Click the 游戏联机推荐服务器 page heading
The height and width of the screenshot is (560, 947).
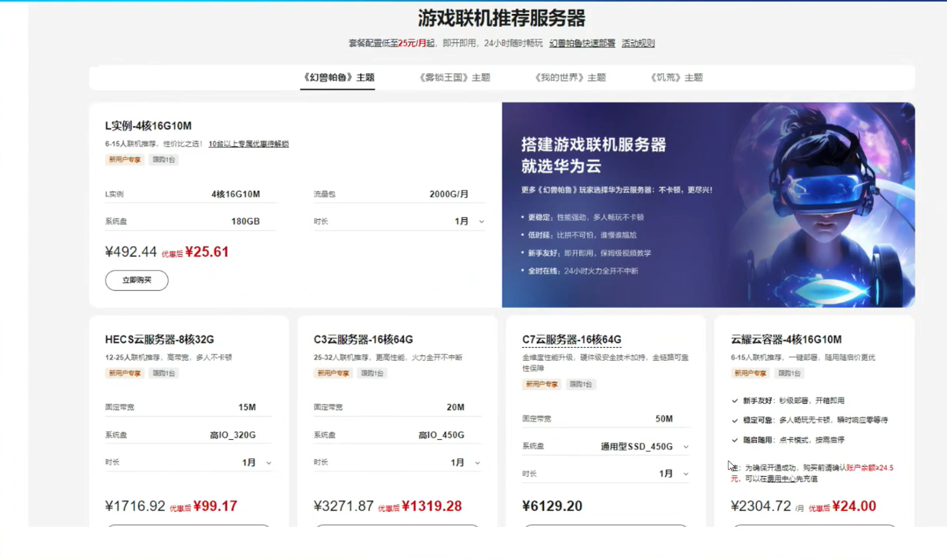click(x=502, y=18)
